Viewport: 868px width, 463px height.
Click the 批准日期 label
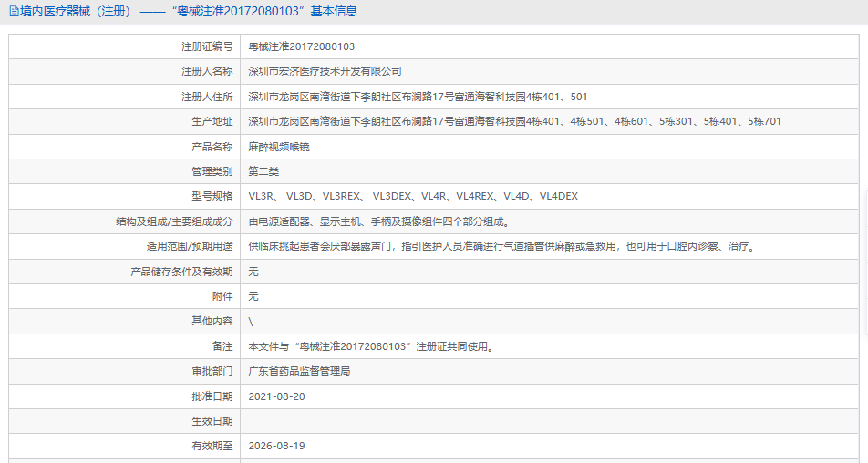[x=212, y=396]
